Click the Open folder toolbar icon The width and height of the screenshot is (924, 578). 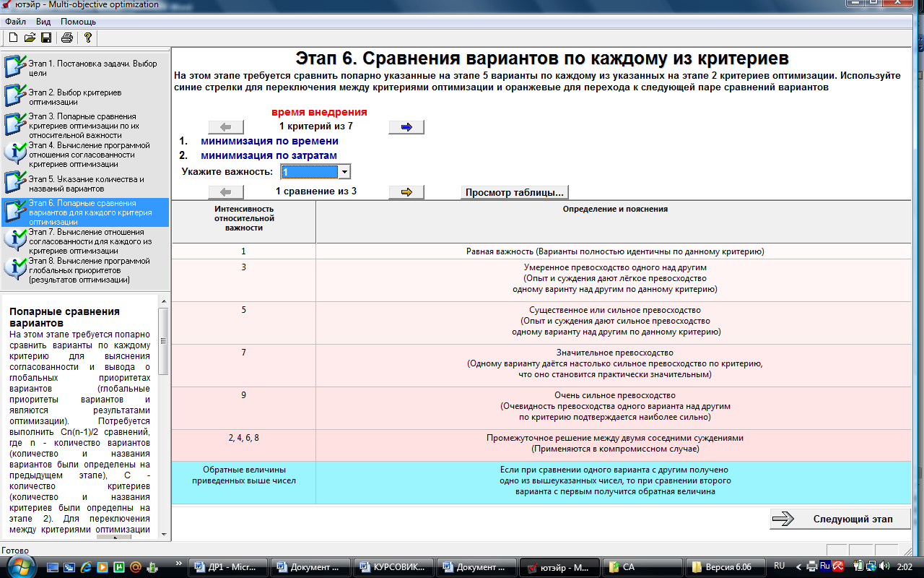(30, 38)
